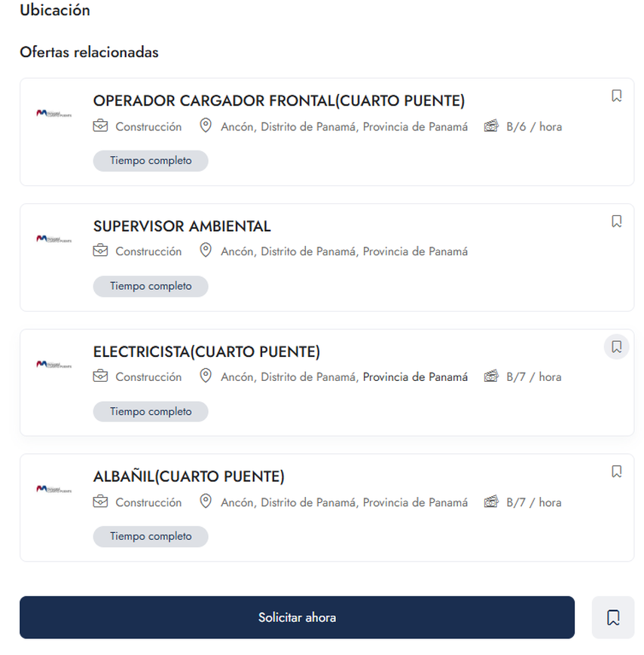Click company logo on Supervisor Ambiental card

point(53,239)
